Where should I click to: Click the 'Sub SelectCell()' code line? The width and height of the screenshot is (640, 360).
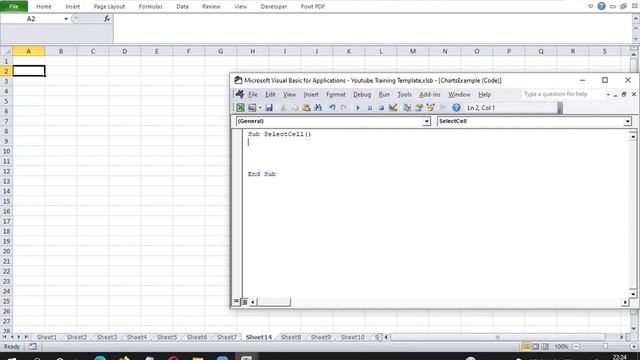point(280,134)
